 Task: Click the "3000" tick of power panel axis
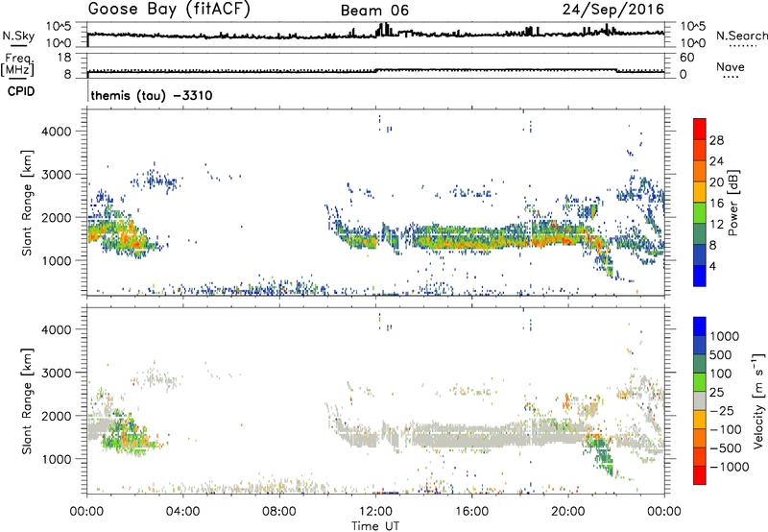tap(57, 175)
